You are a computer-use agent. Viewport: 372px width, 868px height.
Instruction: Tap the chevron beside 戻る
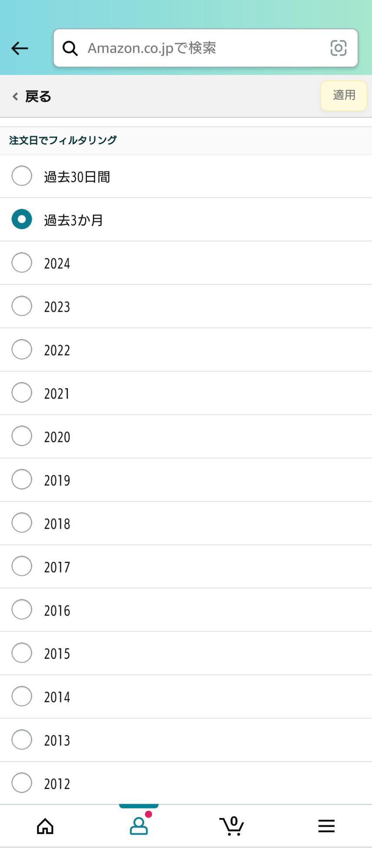(15, 96)
